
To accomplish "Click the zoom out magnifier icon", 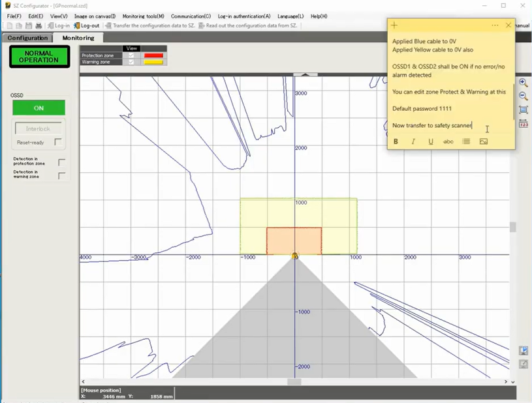I will [x=524, y=96].
